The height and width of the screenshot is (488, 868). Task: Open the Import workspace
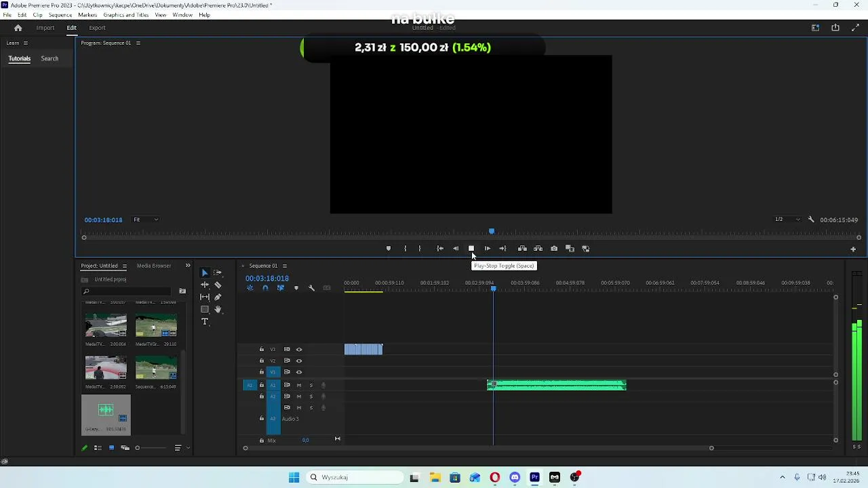pos(45,28)
